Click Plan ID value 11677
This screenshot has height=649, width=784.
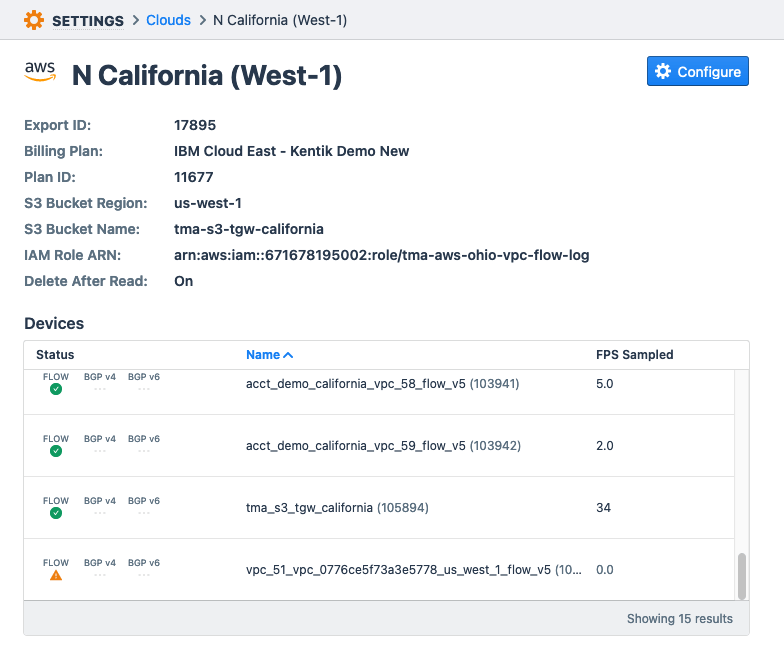(x=194, y=177)
